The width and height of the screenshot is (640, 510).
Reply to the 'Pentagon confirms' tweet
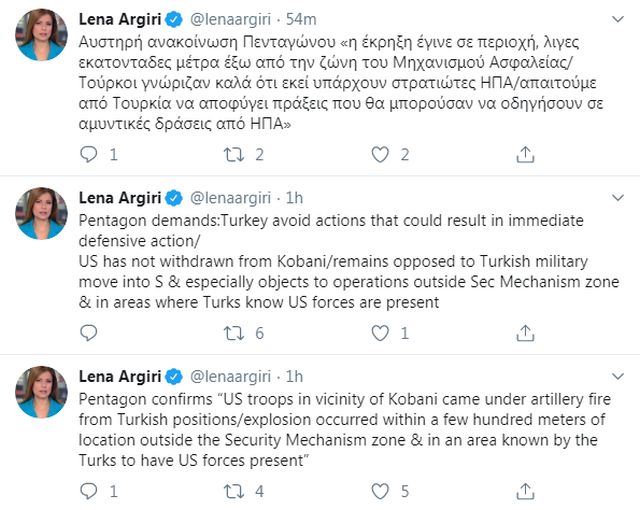89,491
